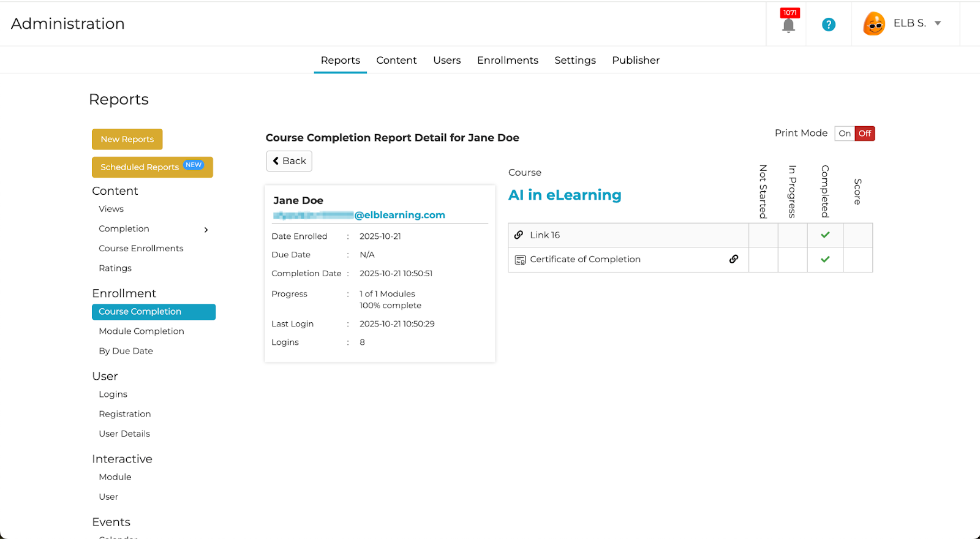Select Module Completion in the sidebar
Viewport: 980px width, 539px height.
[141, 331]
